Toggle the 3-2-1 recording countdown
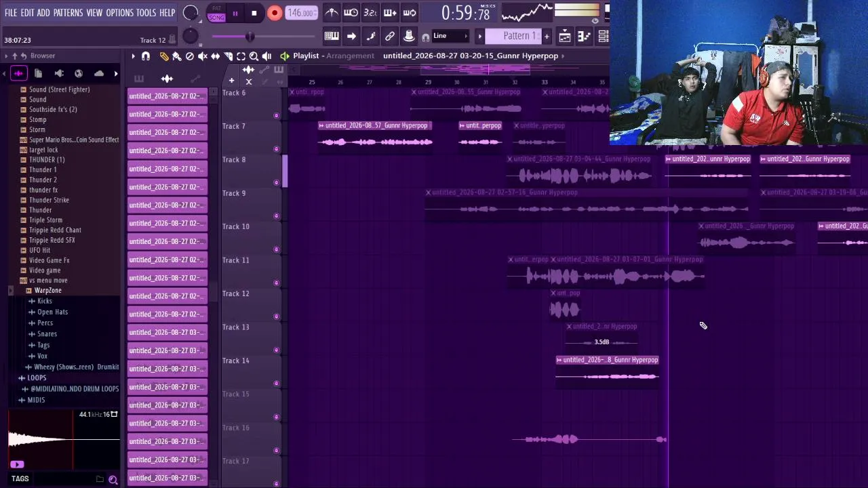 coord(370,13)
